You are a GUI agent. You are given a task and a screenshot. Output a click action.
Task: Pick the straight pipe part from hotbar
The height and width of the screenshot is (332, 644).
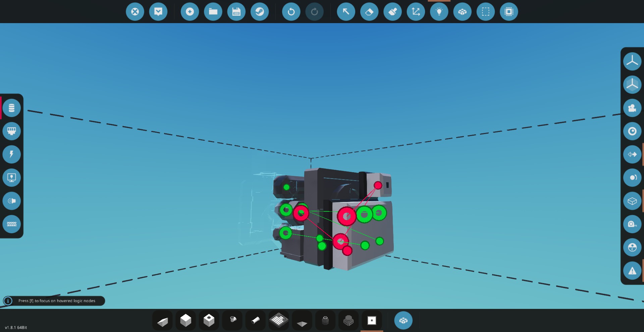pyautogui.click(x=256, y=321)
